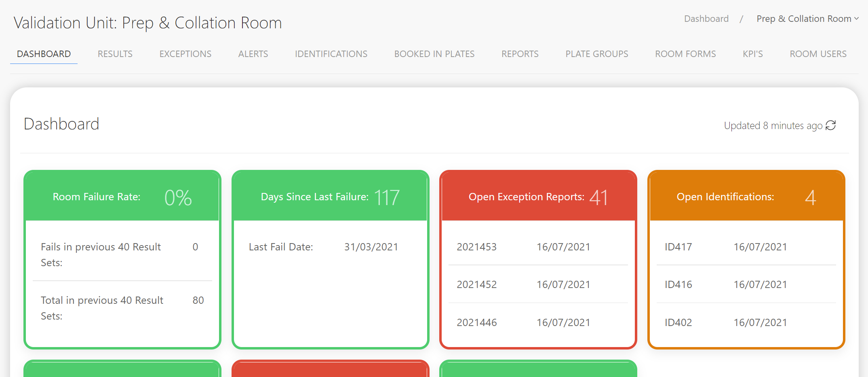
Task: Click the Total in previous 40 Result Sets row
Action: point(122,308)
